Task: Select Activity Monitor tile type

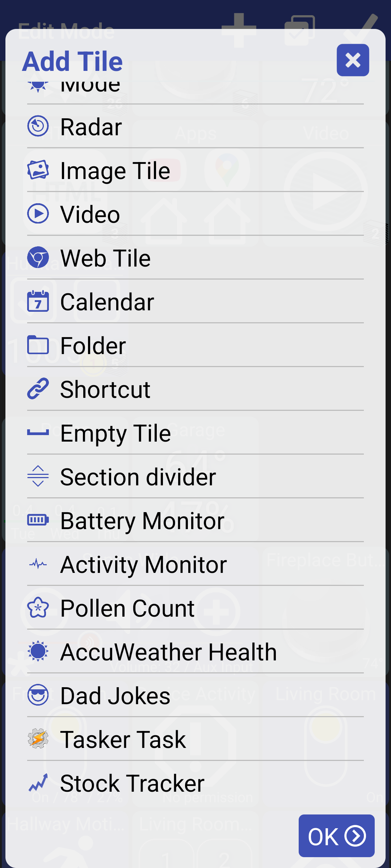Action: (x=143, y=565)
